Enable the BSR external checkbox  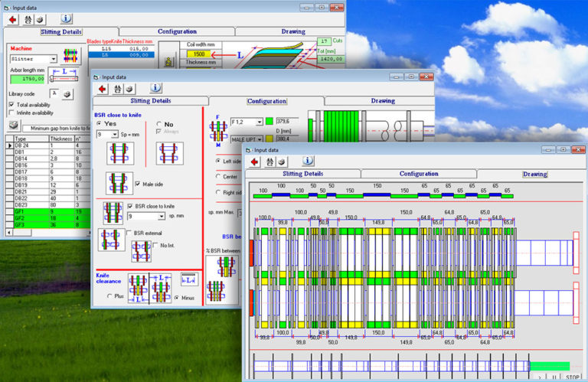(128, 233)
